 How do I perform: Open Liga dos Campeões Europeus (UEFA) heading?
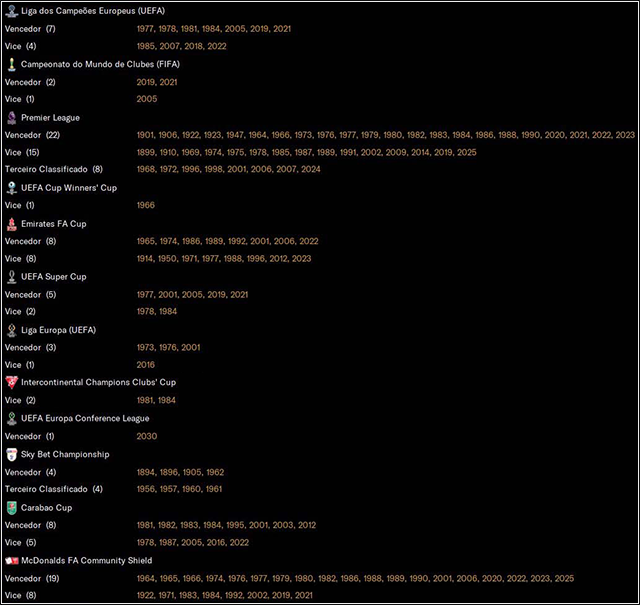pyautogui.click(x=93, y=11)
